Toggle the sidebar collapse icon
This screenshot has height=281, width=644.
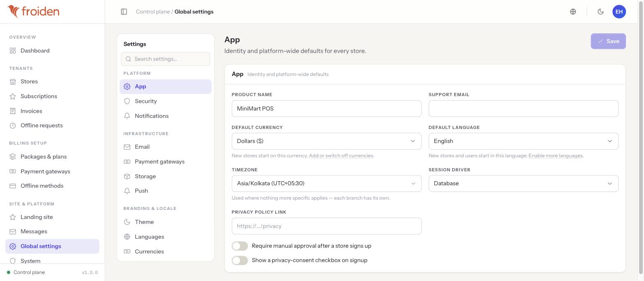coord(124,12)
